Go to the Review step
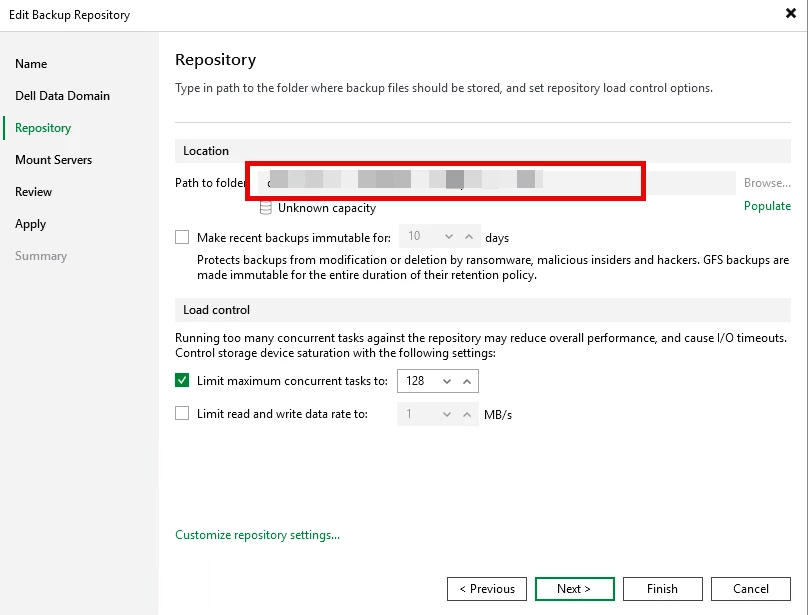Screen dimensions: 808x615 coord(33,192)
